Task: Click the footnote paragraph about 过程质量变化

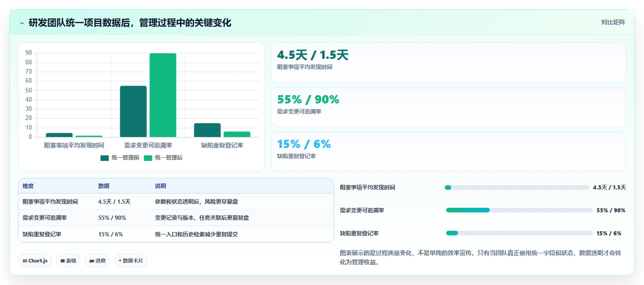Action: pos(481,257)
